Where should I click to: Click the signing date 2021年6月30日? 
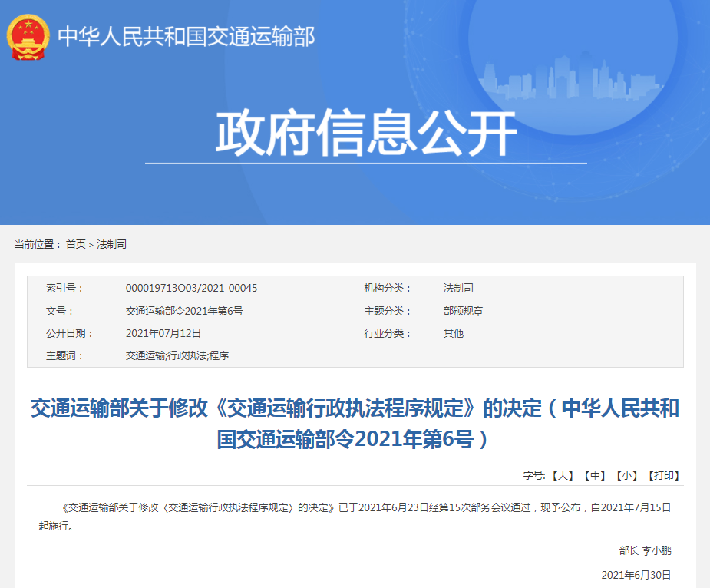(x=636, y=575)
